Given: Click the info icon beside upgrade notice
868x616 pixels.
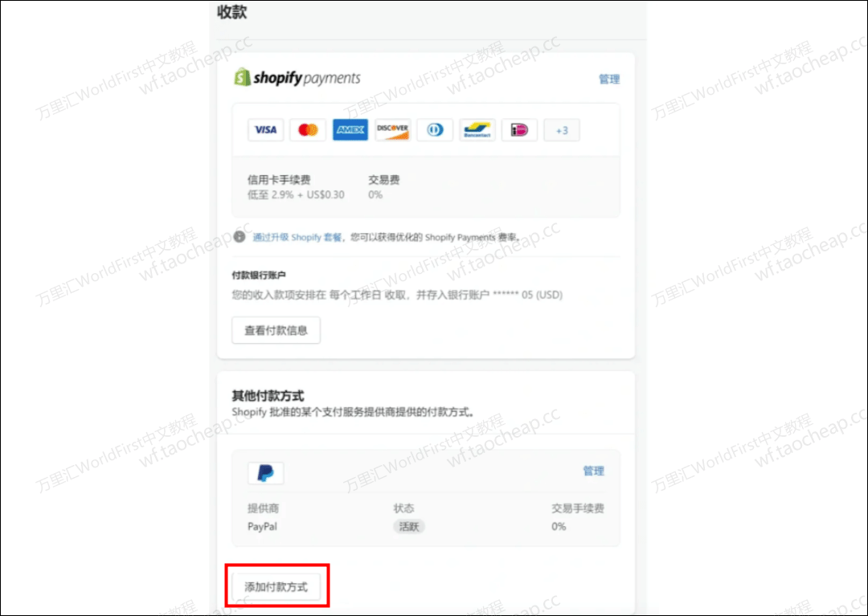Looking at the screenshot, I should [240, 237].
